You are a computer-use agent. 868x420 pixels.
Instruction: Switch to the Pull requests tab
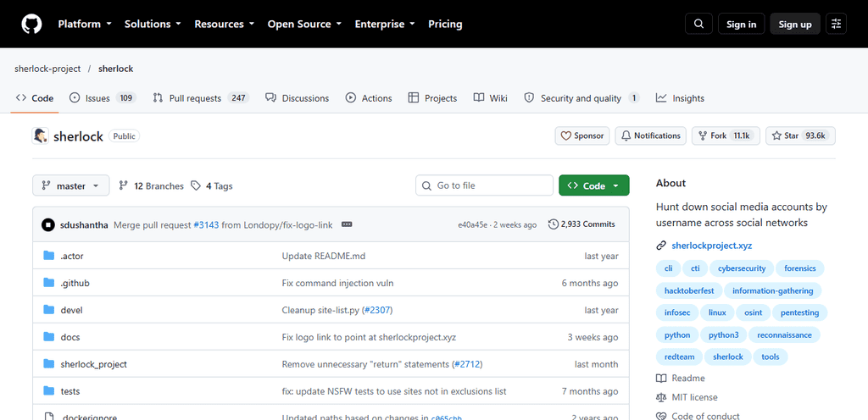click(201, 98)
